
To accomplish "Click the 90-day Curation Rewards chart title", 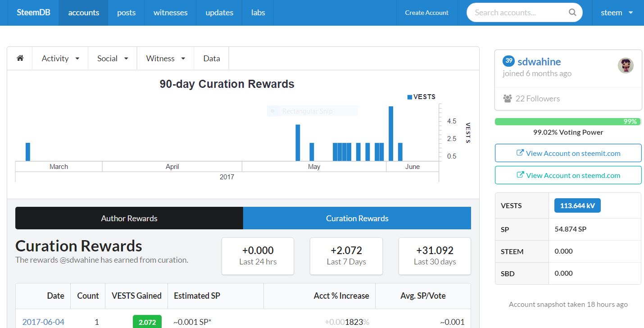I will tap(227, 84).
